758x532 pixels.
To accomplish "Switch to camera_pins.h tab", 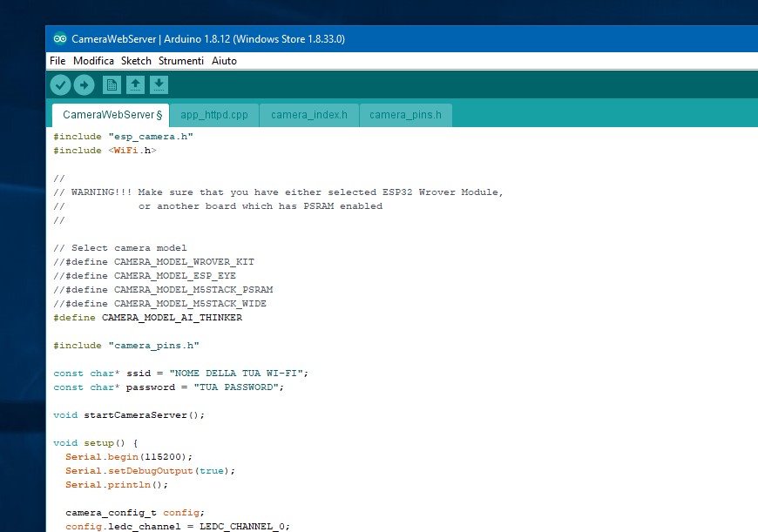I will [x=405, y=115].
